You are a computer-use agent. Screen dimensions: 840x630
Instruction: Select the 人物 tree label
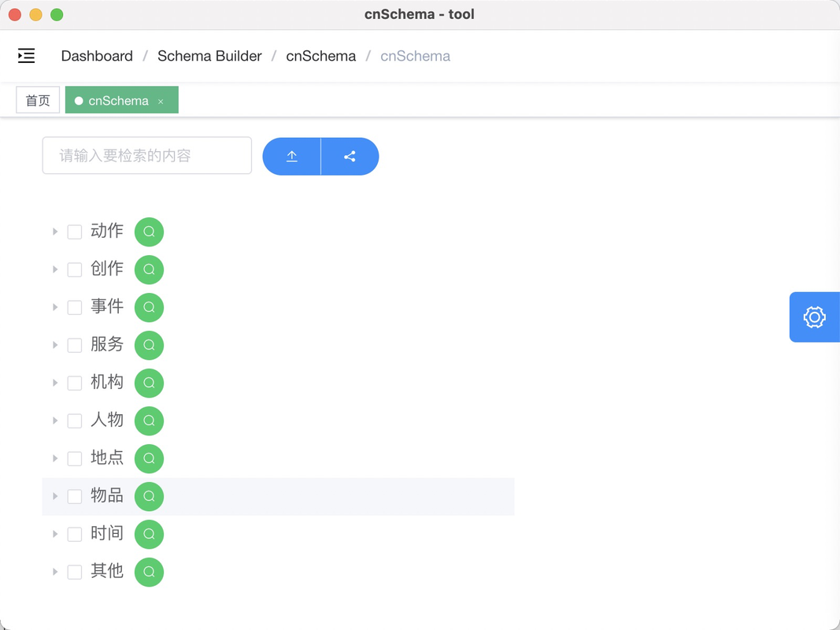coord(107,420)
